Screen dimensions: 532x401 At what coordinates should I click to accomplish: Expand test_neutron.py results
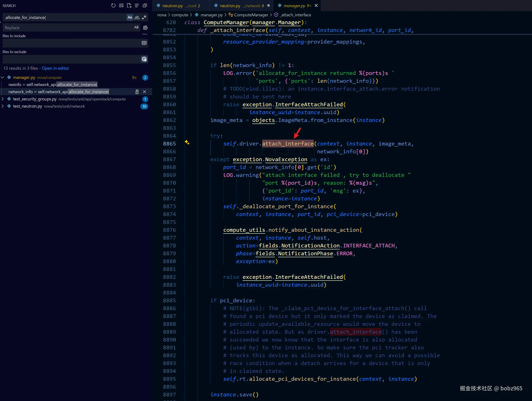coord(2,106)
